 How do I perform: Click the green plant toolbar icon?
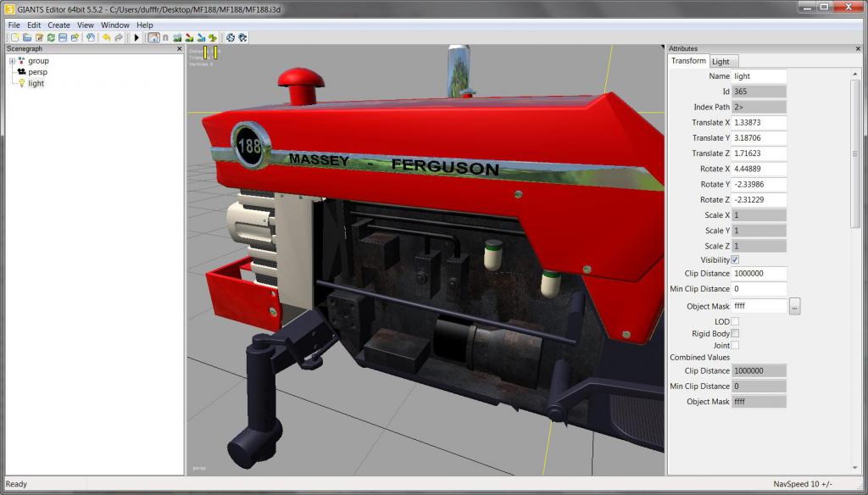pyautogui.click(x=213, y=37)
